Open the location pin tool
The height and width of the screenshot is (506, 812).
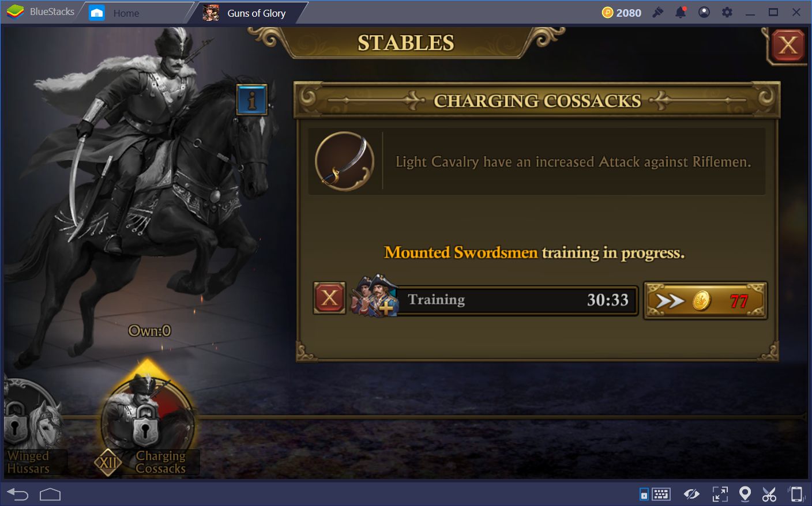pyautogui.click(x=745, y=494)
